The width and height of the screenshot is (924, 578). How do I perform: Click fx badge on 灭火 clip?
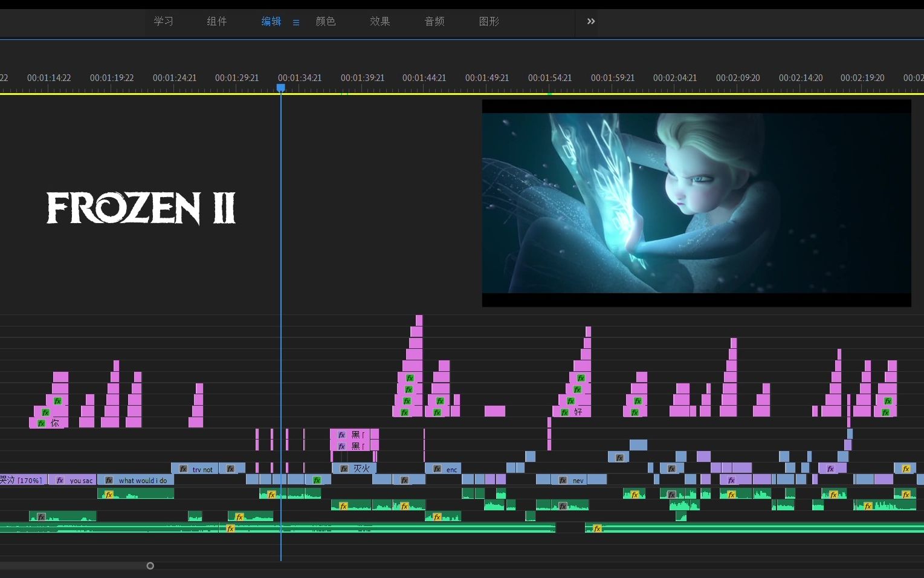[344, 469]
